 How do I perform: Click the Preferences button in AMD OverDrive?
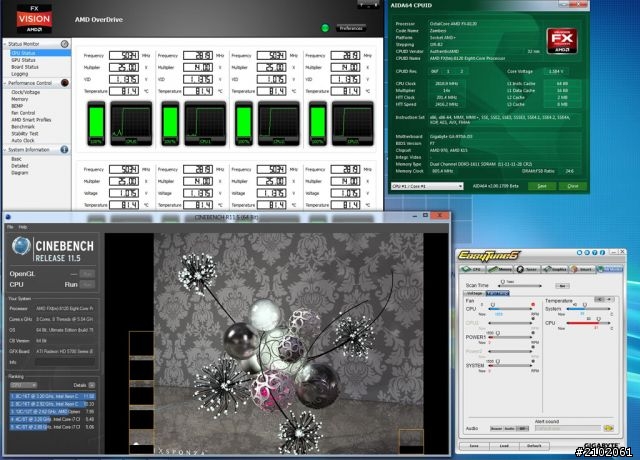[351, 28]
